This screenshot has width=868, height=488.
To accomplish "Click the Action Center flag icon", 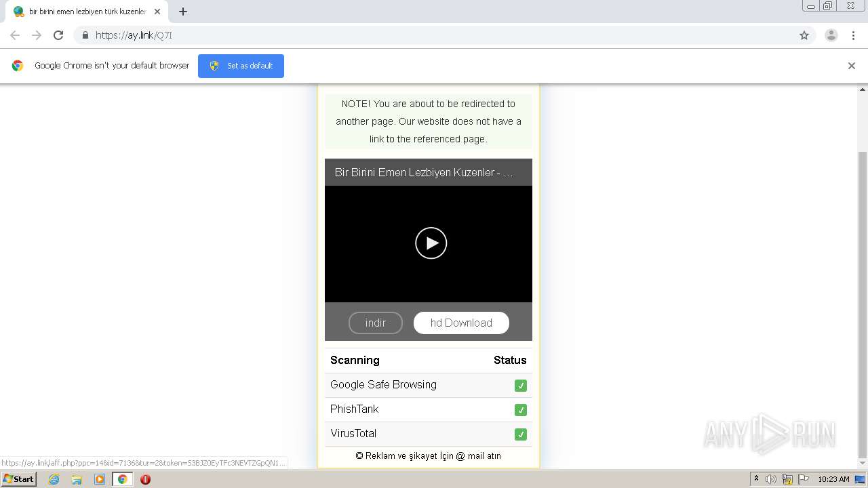I will coord(802,479).
